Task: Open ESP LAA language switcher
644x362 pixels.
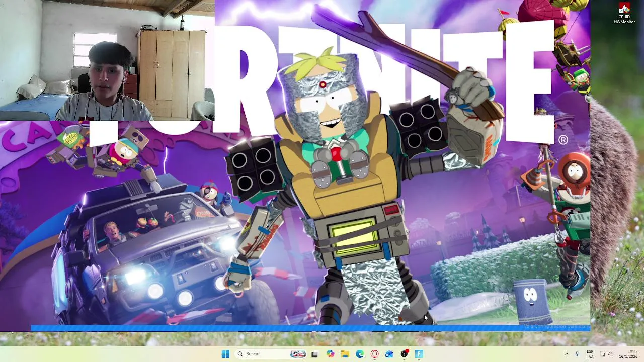Action: tap(590, 354)
